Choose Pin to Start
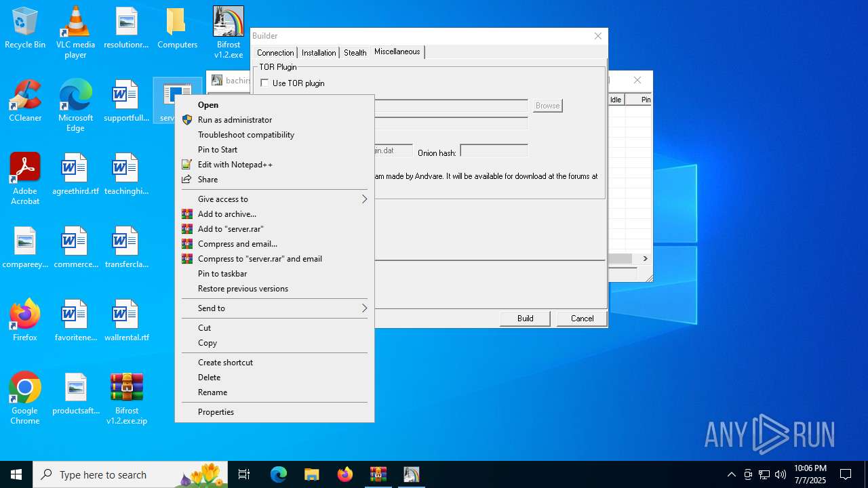 coord(275,149)
